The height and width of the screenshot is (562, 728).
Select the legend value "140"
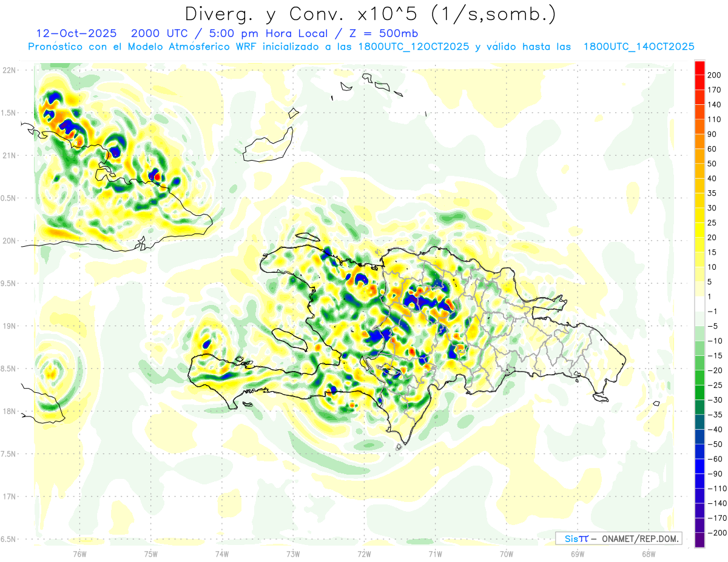(715, 105)
